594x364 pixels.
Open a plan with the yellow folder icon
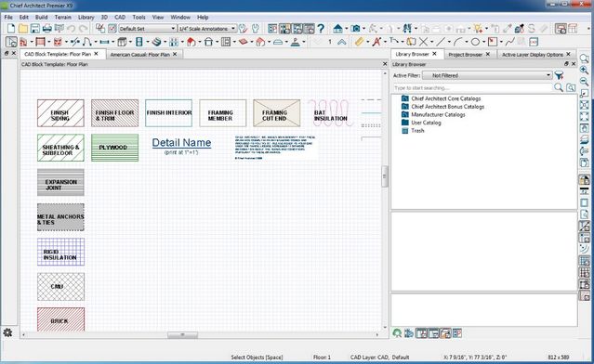tap(23, 29)
